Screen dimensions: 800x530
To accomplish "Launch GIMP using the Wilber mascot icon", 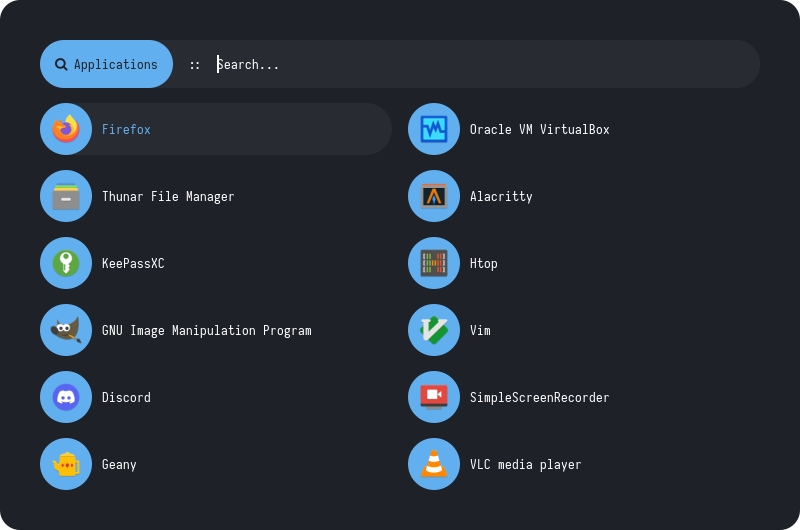I will [66, 330].
